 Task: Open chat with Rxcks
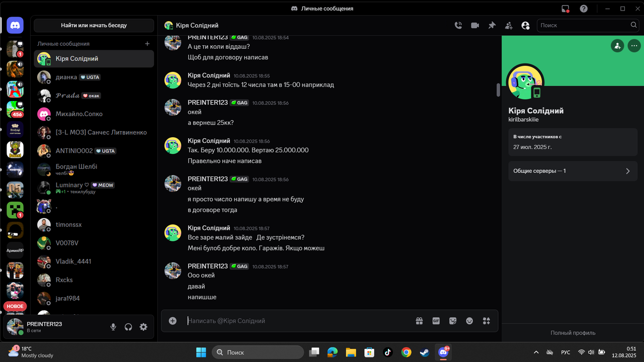click(x=94, y=280)
